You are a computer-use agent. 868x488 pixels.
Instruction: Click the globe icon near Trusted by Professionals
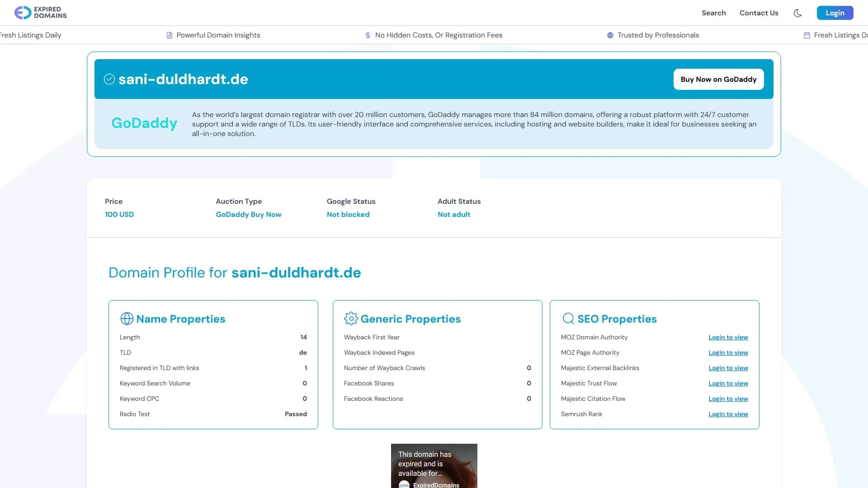click(609, 35)
